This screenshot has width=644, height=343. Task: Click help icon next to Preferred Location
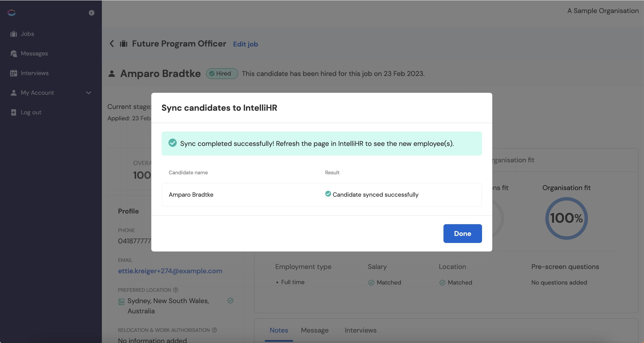[x=176, y=290]
